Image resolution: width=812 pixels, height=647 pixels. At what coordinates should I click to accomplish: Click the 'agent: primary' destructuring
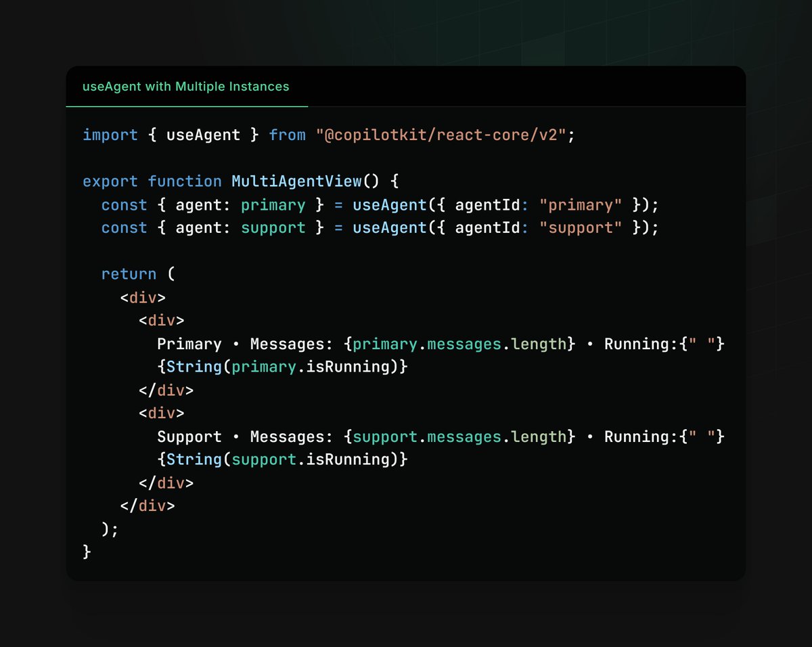pyautogui.click(x=241, y=204)
